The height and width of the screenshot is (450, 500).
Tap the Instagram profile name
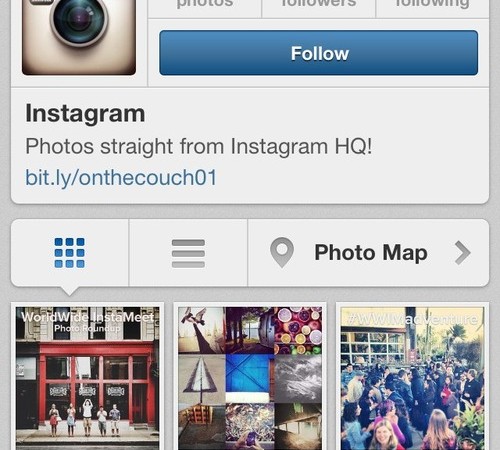[85, 114]
